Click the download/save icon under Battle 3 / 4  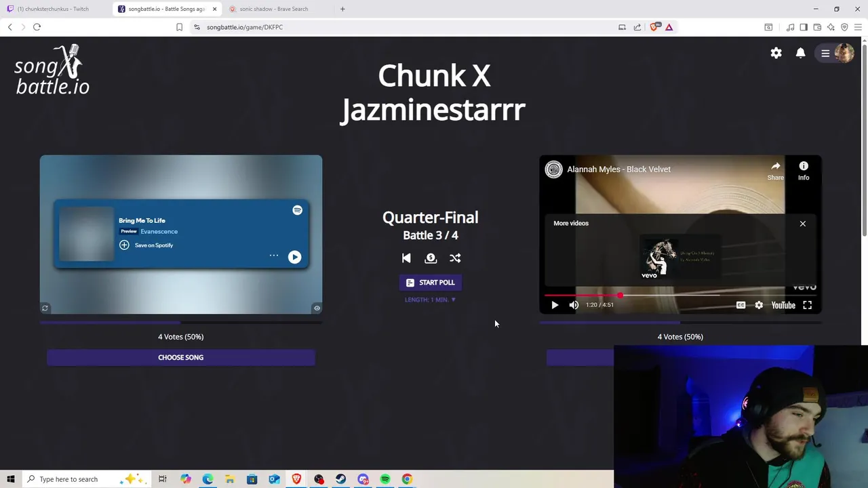pos(431,258)
